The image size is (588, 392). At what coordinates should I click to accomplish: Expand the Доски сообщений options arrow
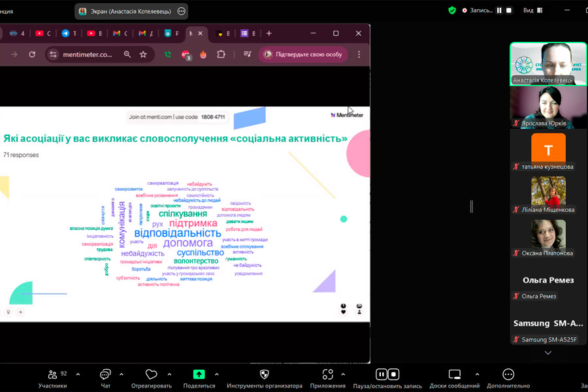(x=477, y=374)
